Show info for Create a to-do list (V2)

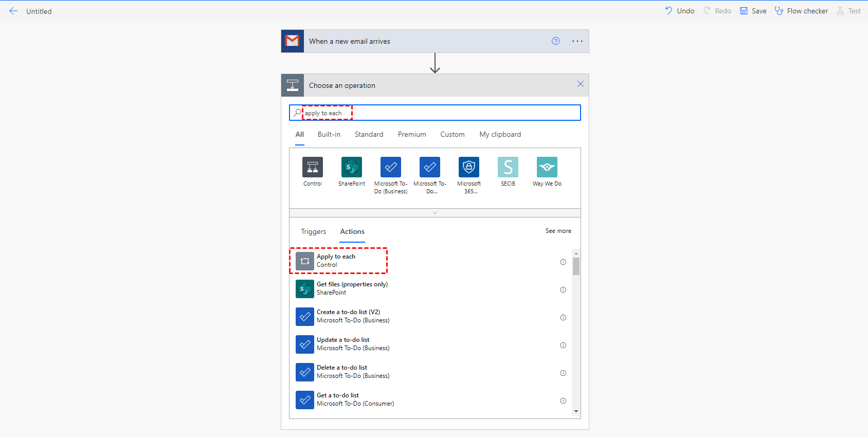click(563, 318)
